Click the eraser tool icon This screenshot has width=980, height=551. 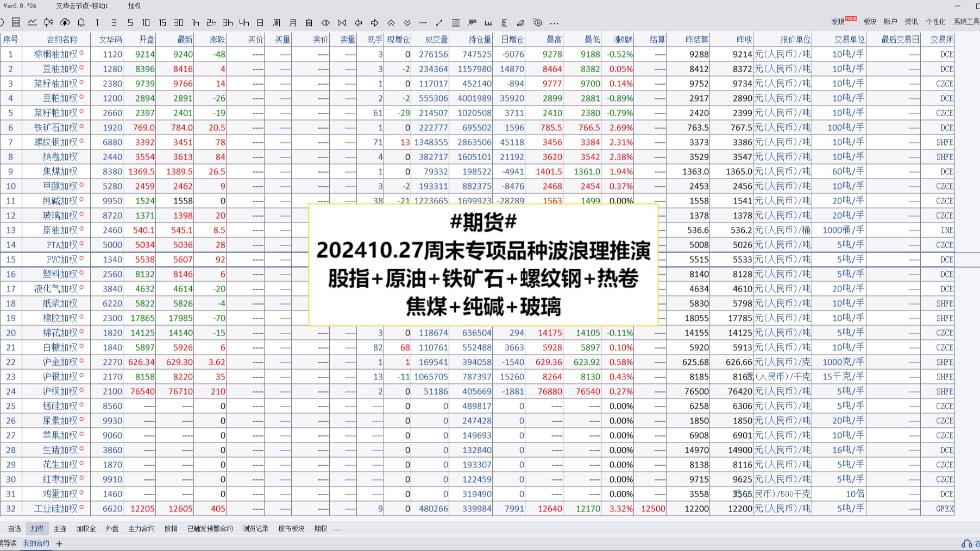click(521, 22)
